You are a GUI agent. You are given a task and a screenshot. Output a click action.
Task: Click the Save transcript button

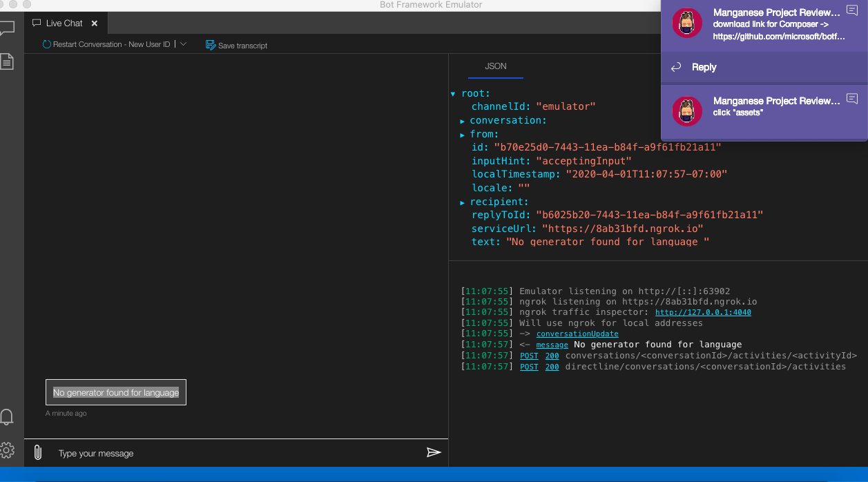click(x=237, y=45)
